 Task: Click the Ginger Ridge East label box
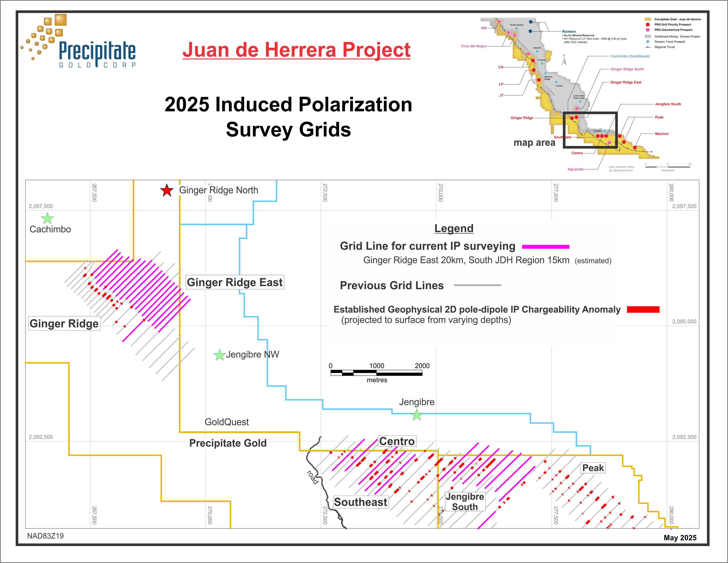pyautogui.click(x=235, y=282)
